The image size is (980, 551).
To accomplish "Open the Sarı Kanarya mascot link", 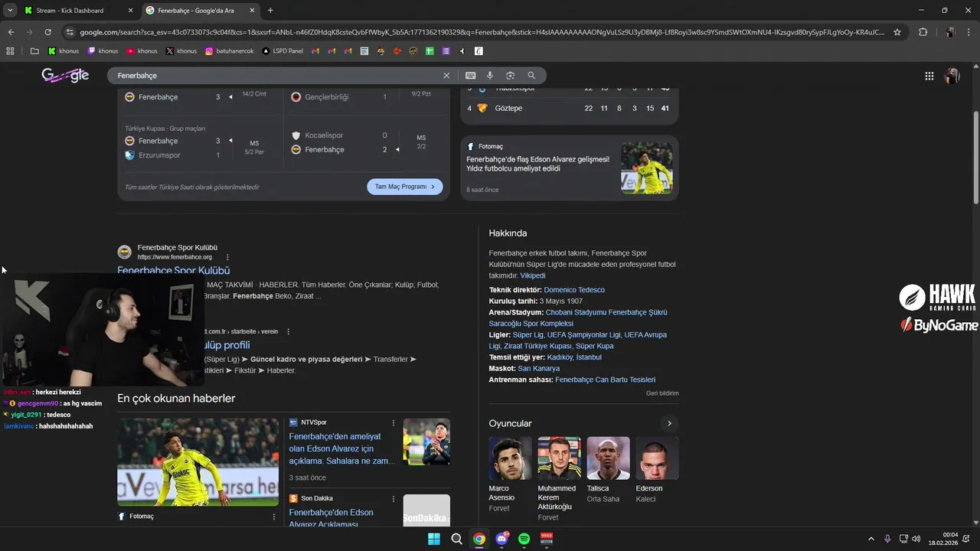I will 538,368.
